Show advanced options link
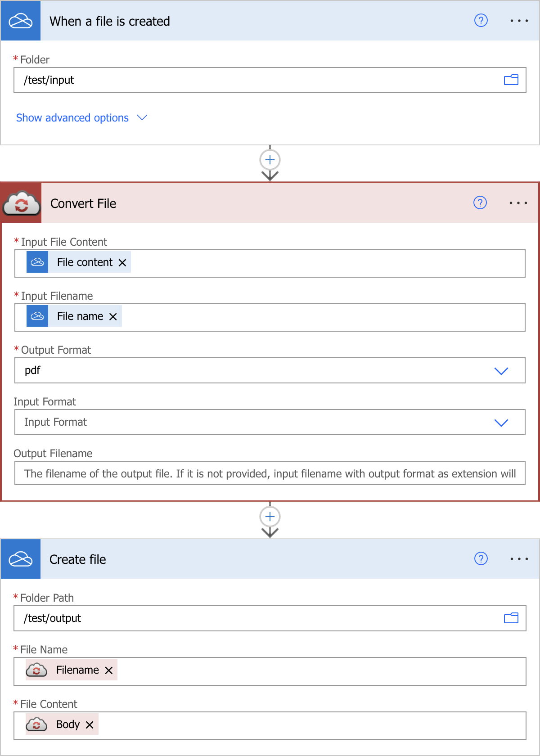Viewport: 540px width, 756px height. tap(72, 118)
